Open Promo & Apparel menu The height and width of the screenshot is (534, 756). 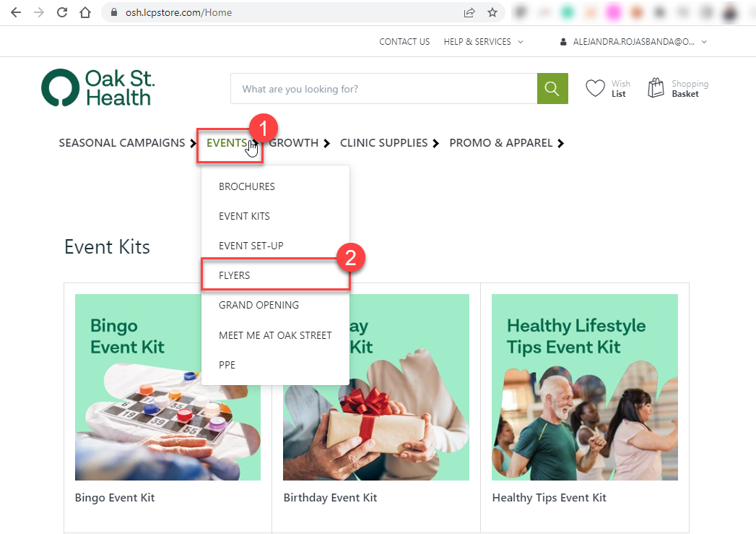[501, 143]
